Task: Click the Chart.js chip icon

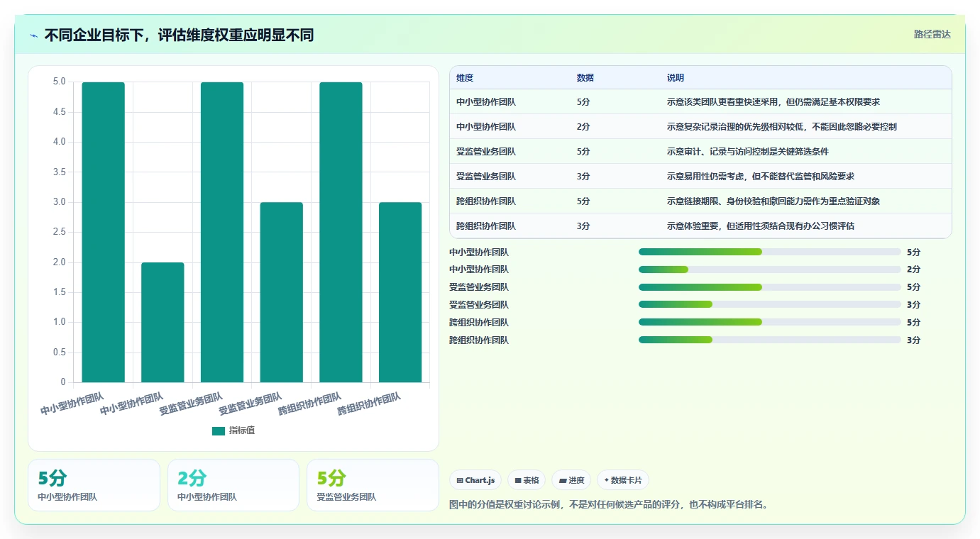Action: [x=460, y=480]
